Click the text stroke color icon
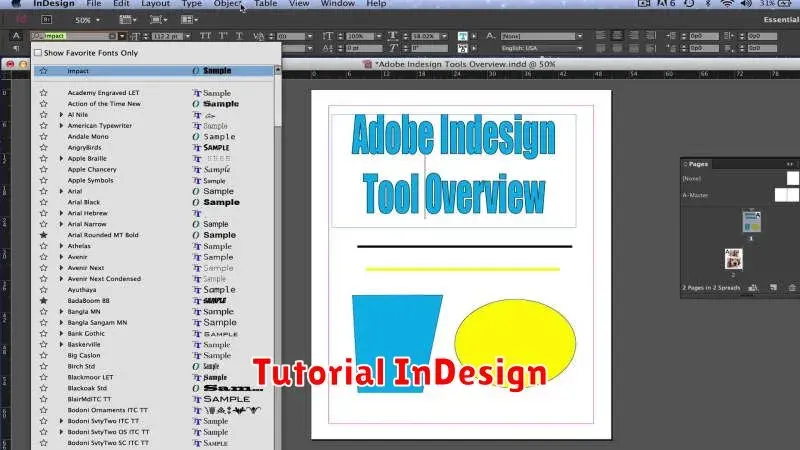This screenshot has height=450, width=800. tap(462, 48)
